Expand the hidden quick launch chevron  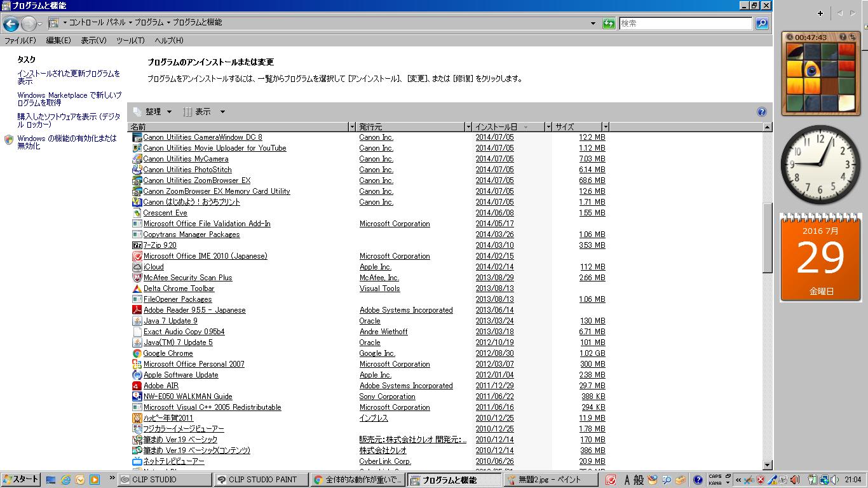112,478
